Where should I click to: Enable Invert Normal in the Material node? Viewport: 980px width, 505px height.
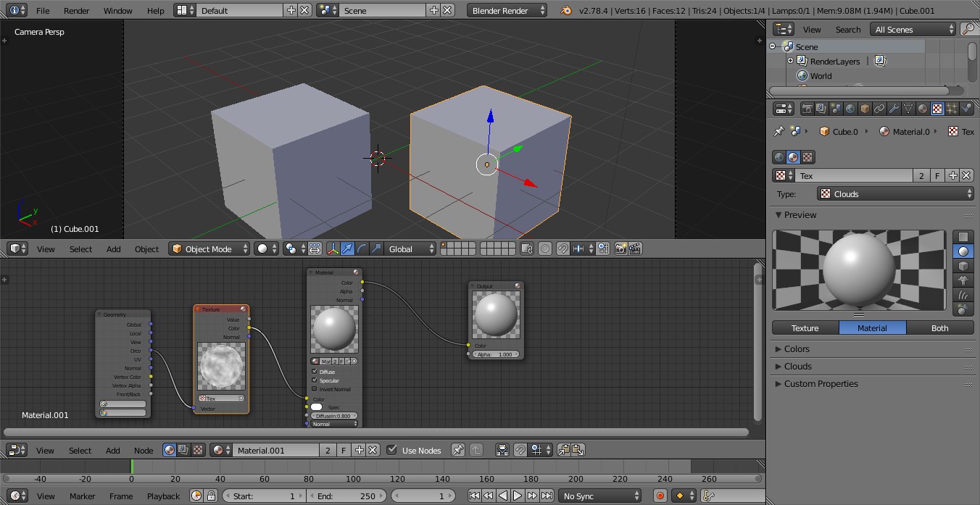pos(315,389)
